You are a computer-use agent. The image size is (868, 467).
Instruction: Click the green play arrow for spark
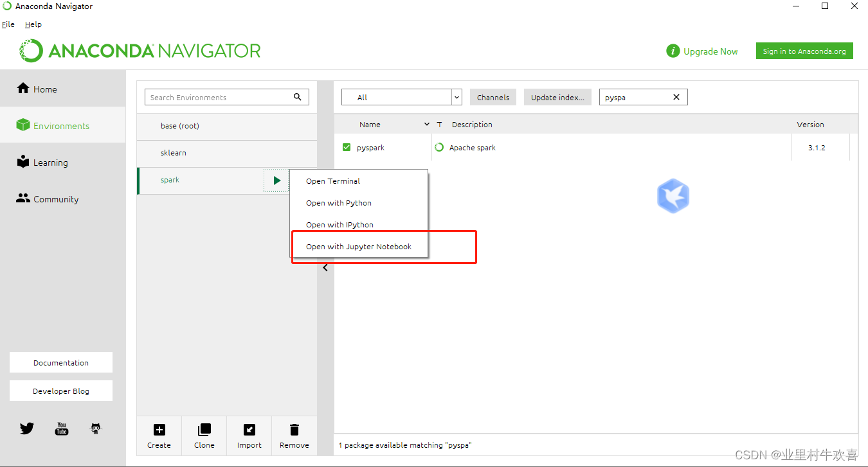pos(277,181)
